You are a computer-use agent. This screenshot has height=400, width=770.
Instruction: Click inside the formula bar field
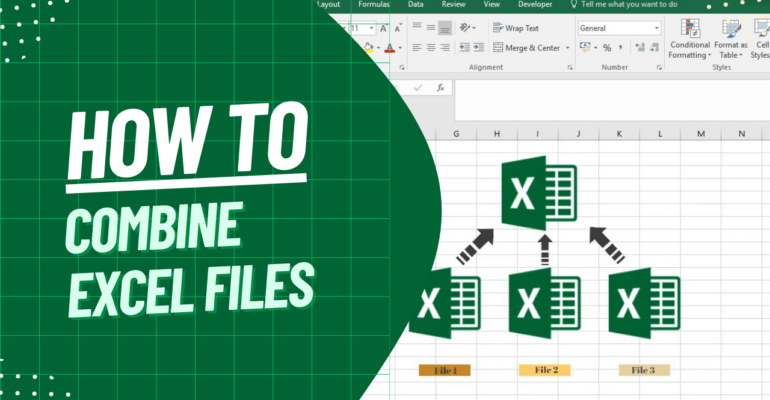pos(612,100)
